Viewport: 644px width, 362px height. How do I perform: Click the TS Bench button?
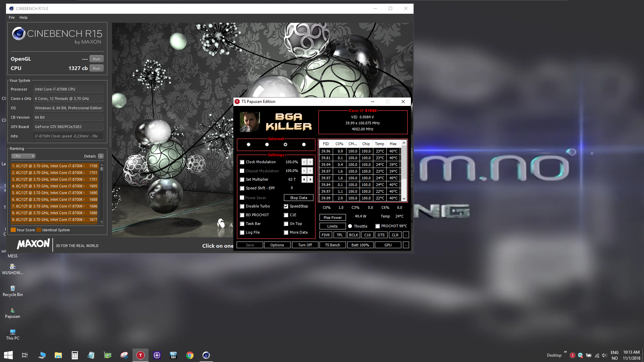pos(332,245)
